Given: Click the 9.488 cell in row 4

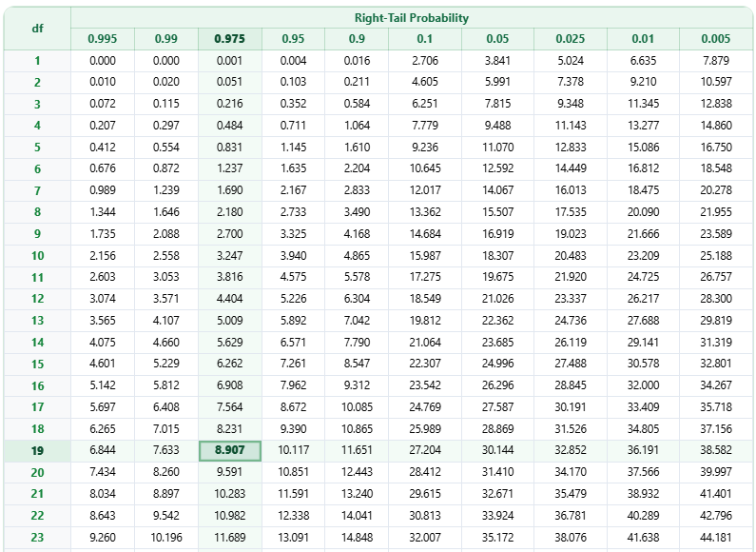Looking at the screenshot, I should pos(497,126).
